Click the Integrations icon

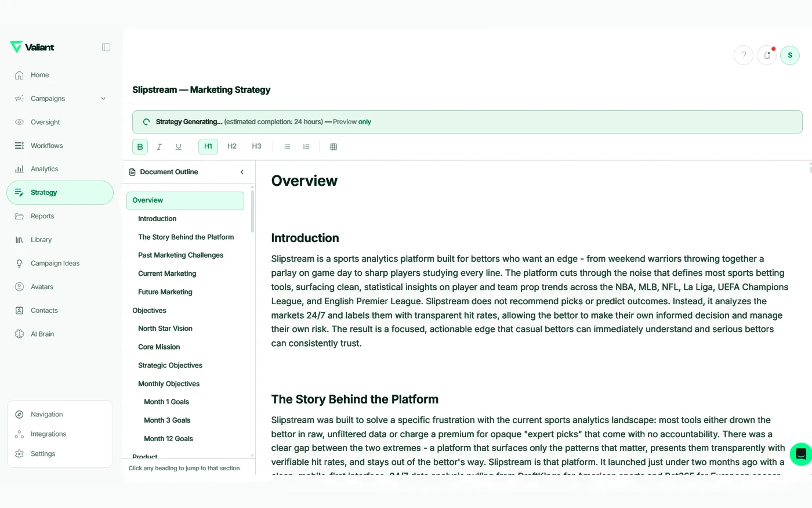(x=19, y=434)
